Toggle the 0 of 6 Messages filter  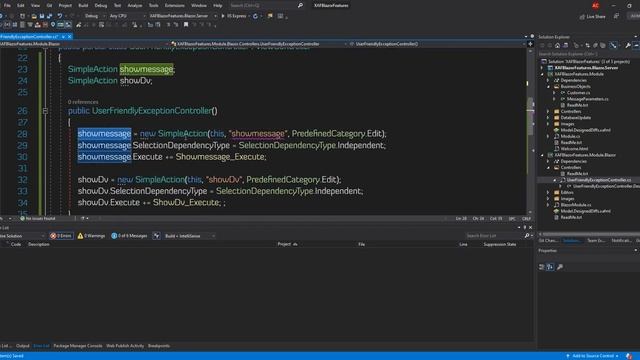pyautogui.click(x=129, y=236)
